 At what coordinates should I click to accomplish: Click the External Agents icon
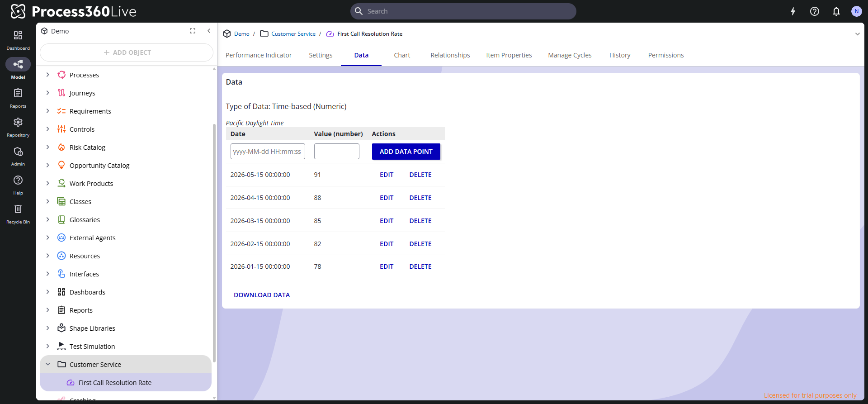coord(61,238)
